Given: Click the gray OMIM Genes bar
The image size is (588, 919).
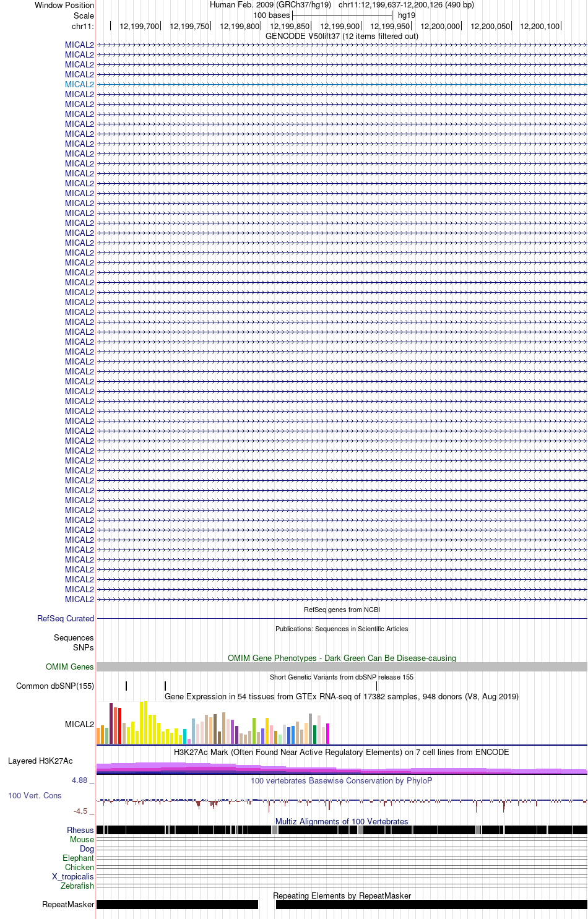Looking at the screenshot, I should (342, 667).
